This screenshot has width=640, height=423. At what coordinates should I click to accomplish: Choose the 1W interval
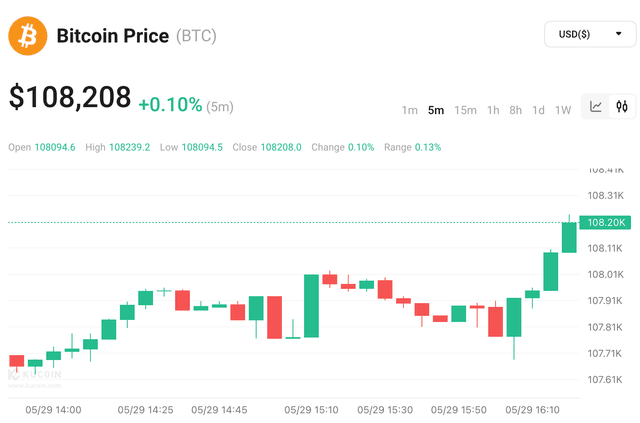[x=563, y=110]
